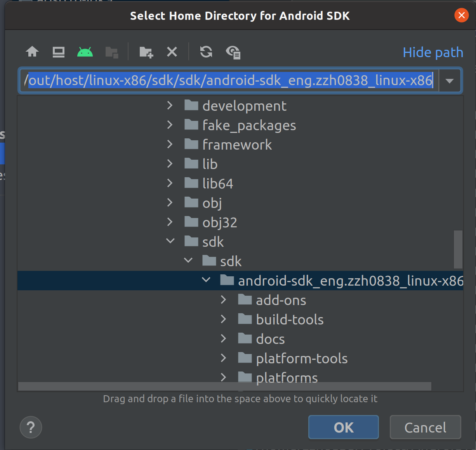Click the Hide path link

(x=433, y=52)
